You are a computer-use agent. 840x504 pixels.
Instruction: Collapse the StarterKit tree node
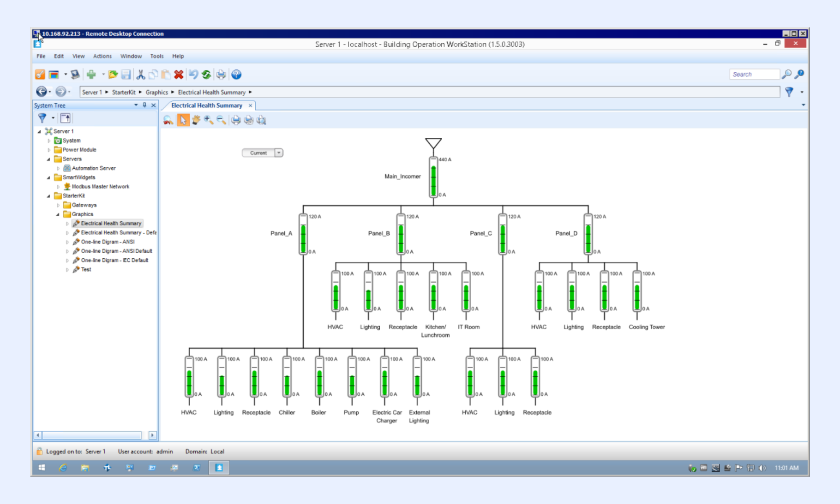pyautogui.click(x=49, y=196)
